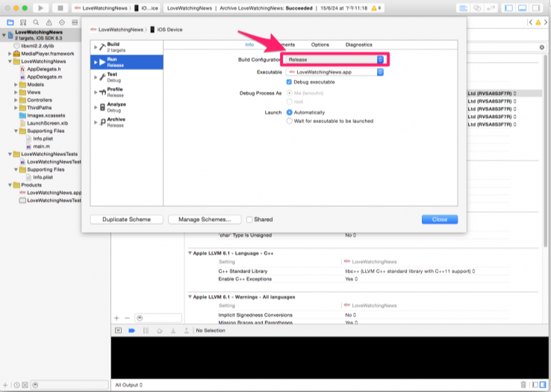Image resolution: width=551 pixels, height=392 pixels.
Task: Select Me debug process radio button
Action: pyautogui.click(x=289, y=93)
